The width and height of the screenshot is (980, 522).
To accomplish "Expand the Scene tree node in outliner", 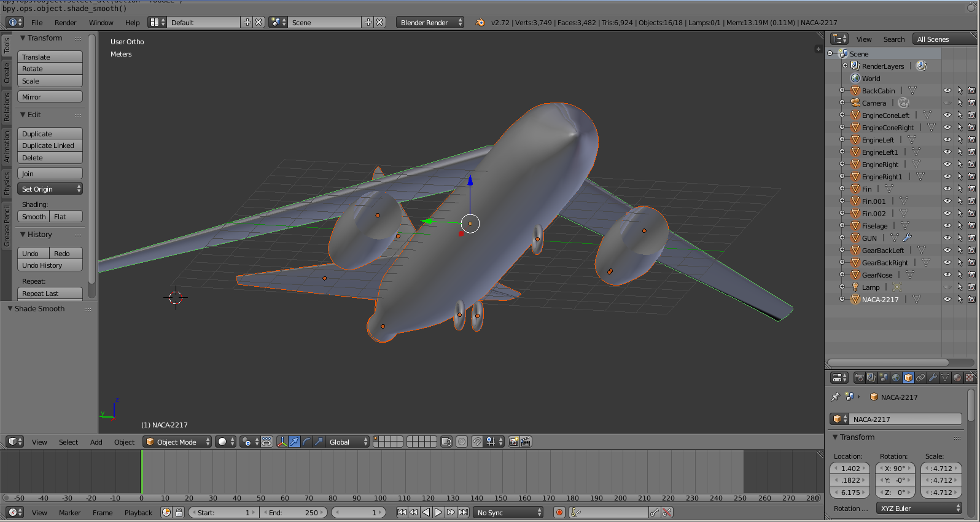I will 830,53.
